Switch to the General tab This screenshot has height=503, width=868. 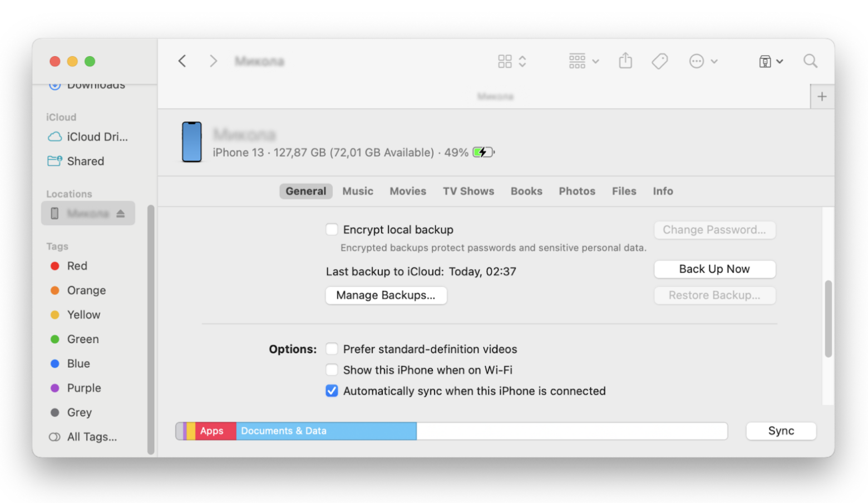tap(306, 191)
